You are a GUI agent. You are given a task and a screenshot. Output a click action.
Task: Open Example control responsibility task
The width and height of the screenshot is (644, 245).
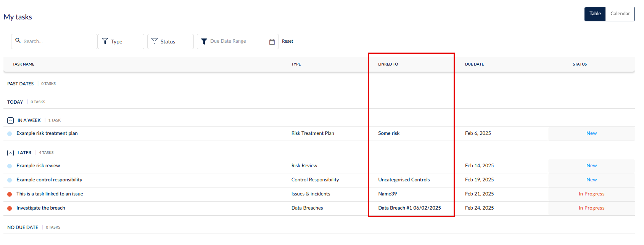pyautogui.click(x=49, y=180)
